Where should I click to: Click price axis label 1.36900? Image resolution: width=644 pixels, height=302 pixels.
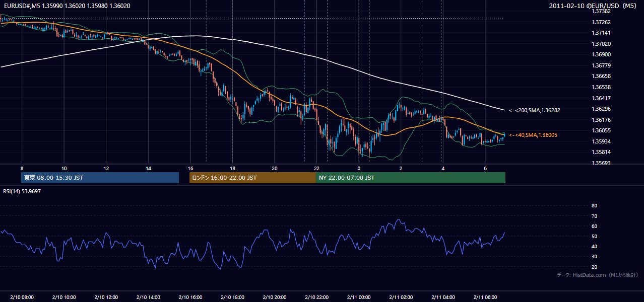point(602,54)
